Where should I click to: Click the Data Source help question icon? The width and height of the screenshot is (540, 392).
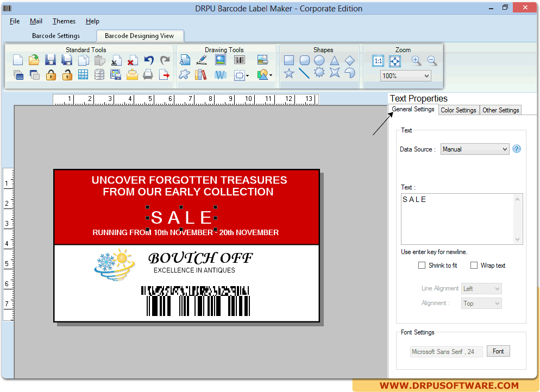517,149
